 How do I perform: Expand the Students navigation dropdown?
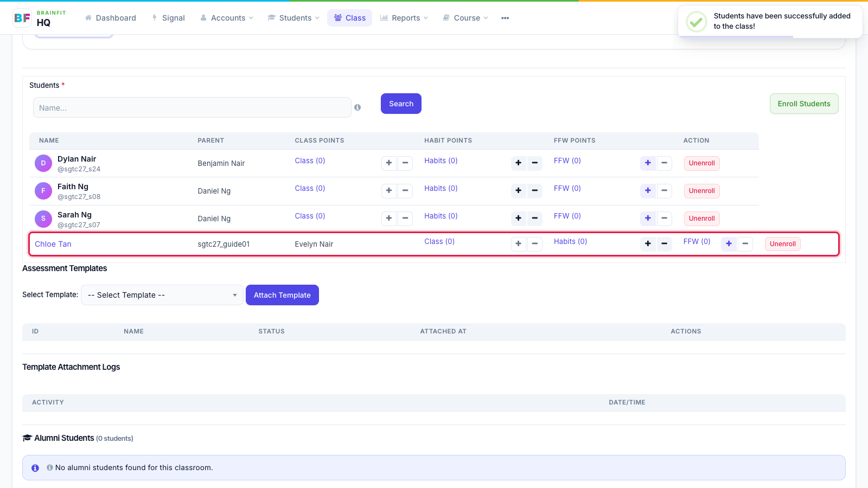(294, 18)
